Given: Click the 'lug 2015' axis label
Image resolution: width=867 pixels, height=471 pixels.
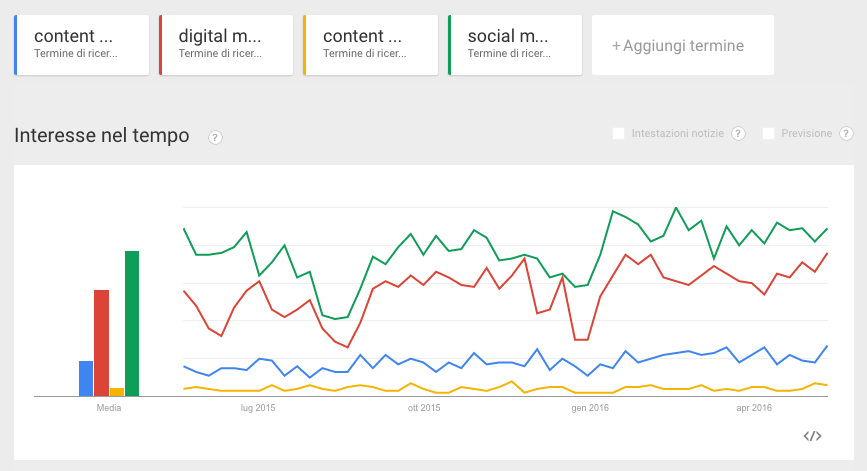Looking at the screenshot, I should pyautogui.click(x=258, y=408).
